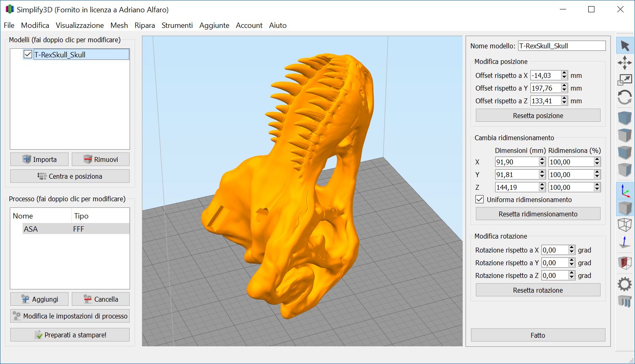This screenshot has width=635, height=364.
Task: Click Resetta rotazione button
Action: click(538, 290)
